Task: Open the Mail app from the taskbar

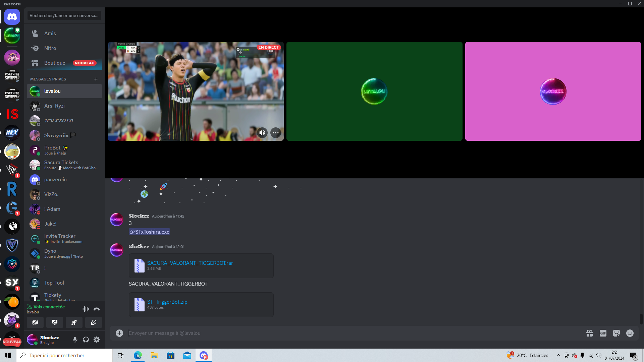Action: [x=187, y=355]
